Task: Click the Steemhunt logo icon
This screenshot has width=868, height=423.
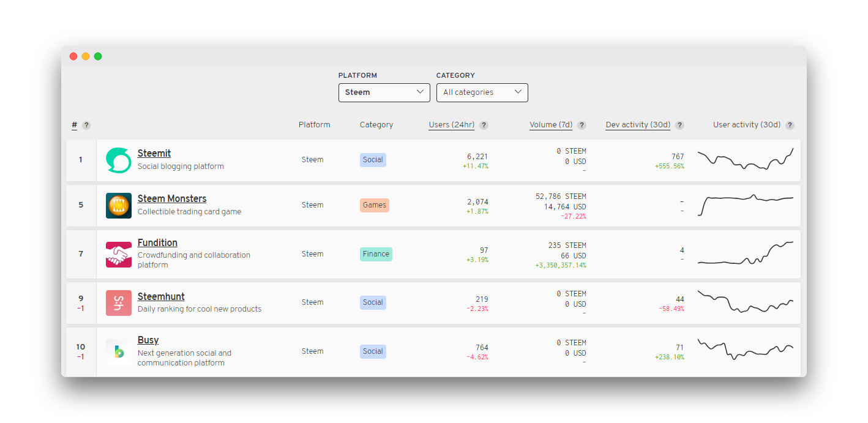Action: (x=119, y=303)
